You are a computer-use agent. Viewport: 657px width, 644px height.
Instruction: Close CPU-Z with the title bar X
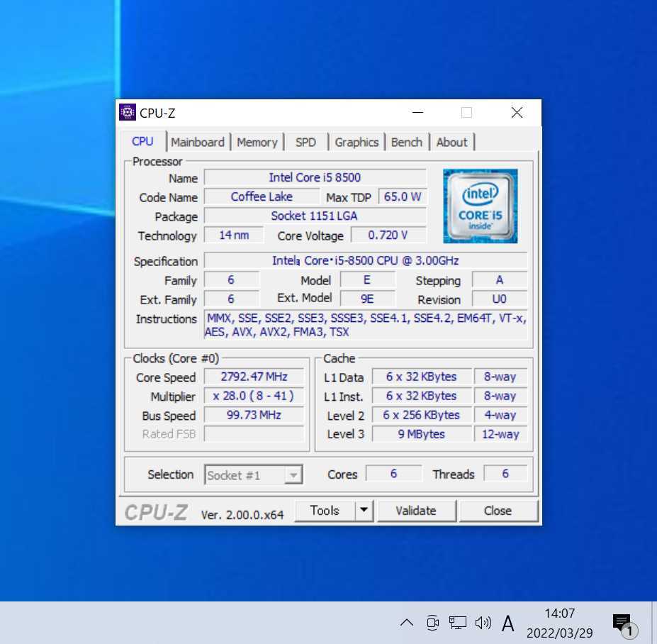click(517, 112)
